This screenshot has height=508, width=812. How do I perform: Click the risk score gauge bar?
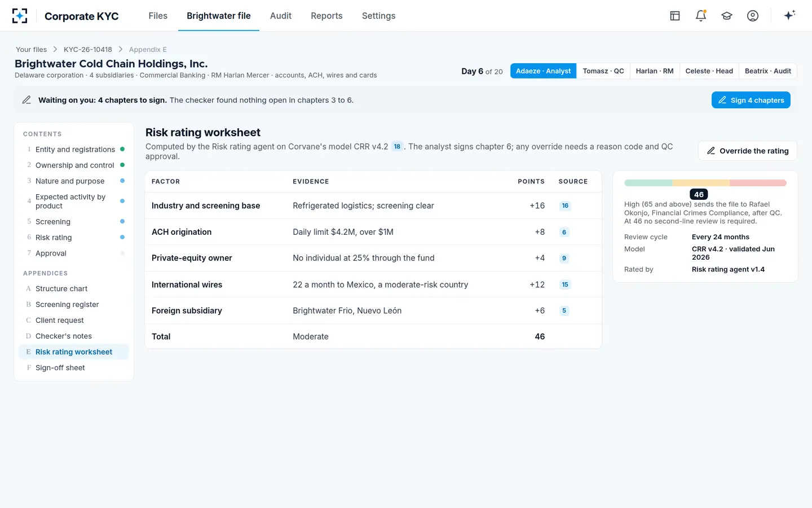[x=705, y=183]
